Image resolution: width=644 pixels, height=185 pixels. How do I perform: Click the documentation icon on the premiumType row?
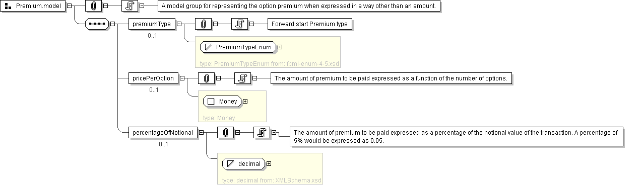[x=240, y=24]
